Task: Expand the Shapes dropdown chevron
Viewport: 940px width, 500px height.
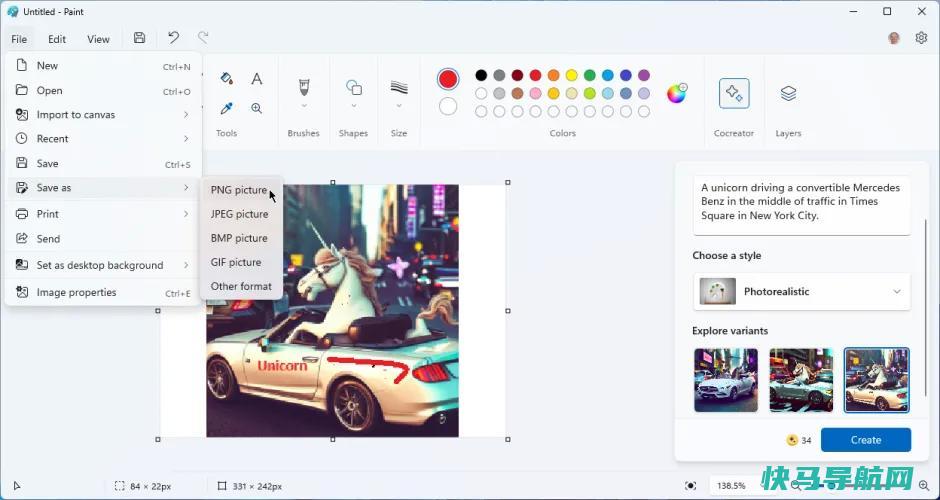Action: click(354, 106)
